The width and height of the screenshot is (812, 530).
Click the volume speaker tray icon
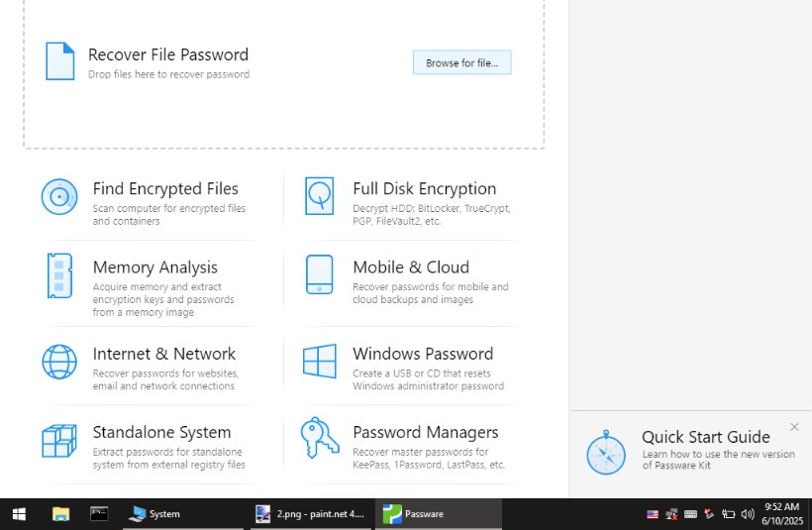748,514
